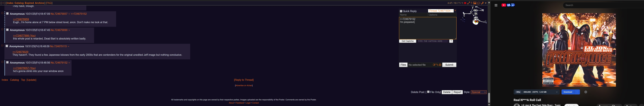Open the Catalog link in top navigation
The height and width of the screenshot is (106, 644).
pos(19,3)
